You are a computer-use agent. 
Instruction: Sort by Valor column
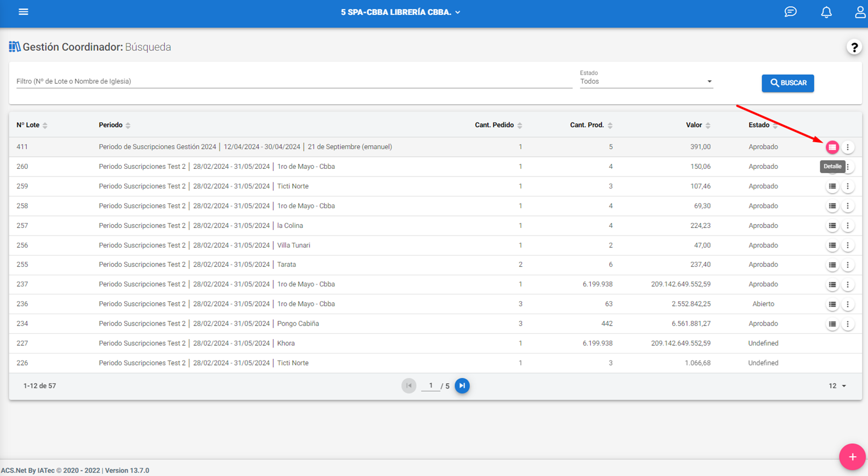[x=698, y=125]
